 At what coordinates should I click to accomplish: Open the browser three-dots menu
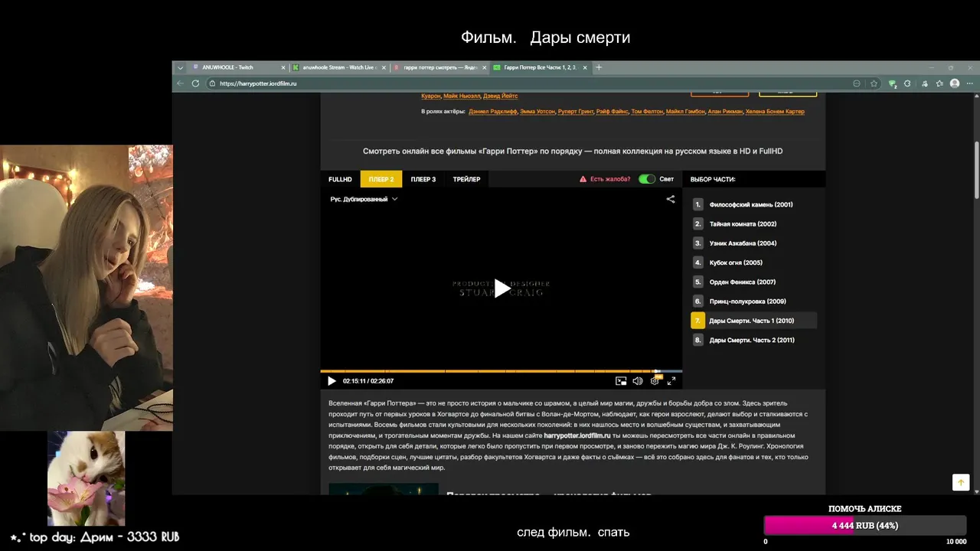pyautogui.click(x=971, y=83)
